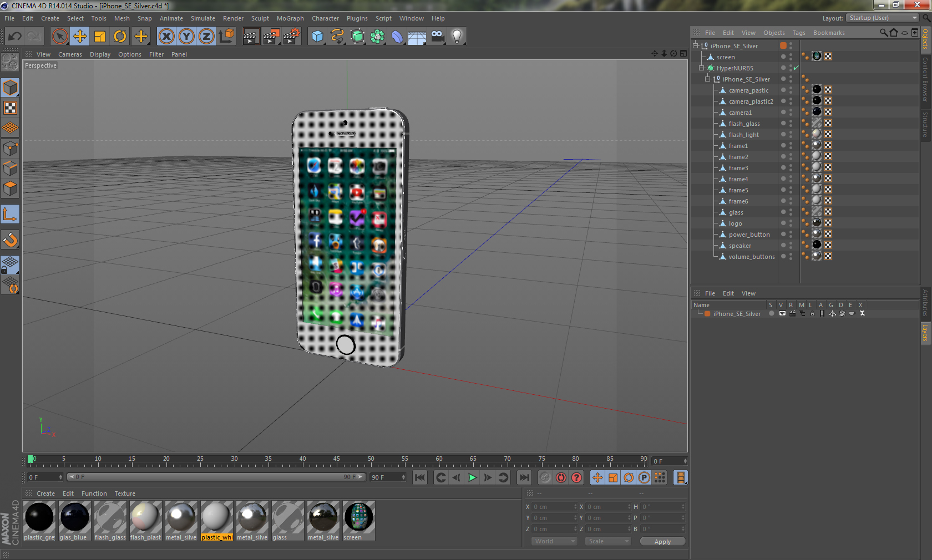The width and height of the screenshot is (932, 560).
Task: Select the power_button object row
Action: point(749,235)
